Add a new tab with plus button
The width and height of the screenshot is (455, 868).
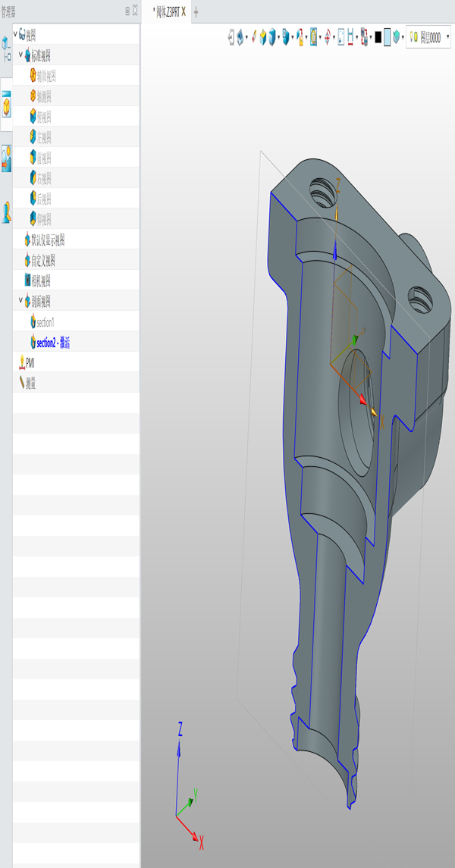pos(196,11)
